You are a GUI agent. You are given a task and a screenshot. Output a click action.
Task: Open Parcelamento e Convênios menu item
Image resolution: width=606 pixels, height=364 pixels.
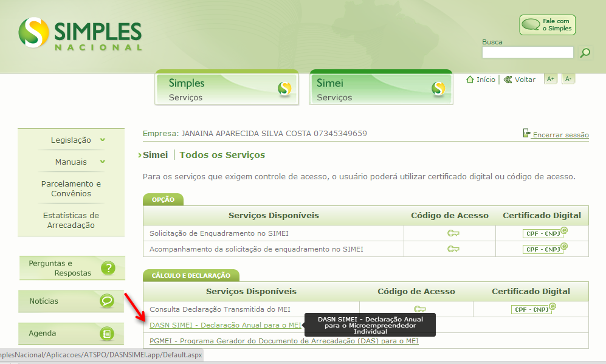71,188
